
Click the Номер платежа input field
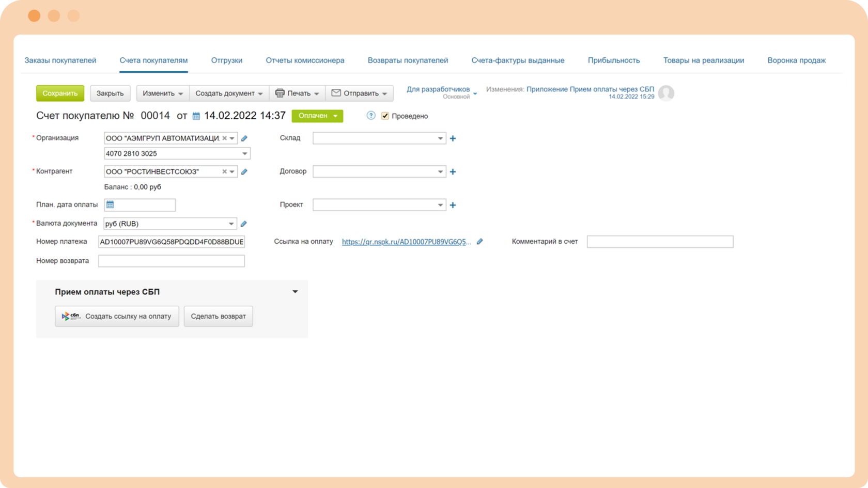coord(172,242)
